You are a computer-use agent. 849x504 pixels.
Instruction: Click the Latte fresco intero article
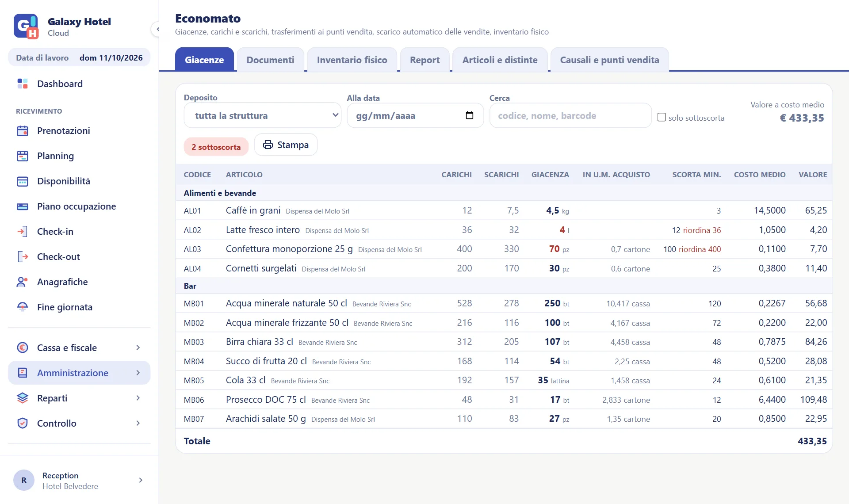point(263,230)
